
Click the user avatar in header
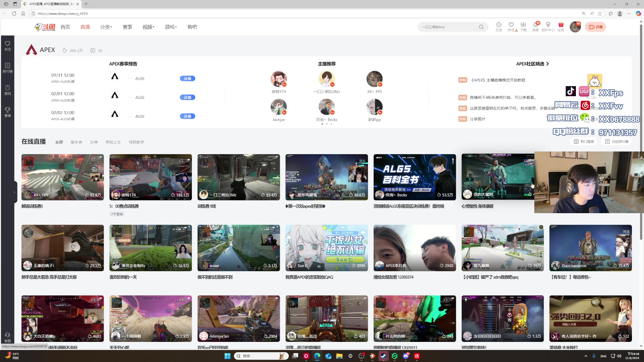(575, 27)
